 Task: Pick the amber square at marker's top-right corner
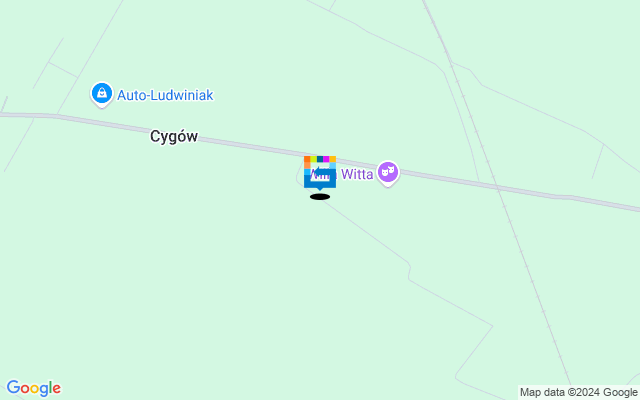pos(333,159)
